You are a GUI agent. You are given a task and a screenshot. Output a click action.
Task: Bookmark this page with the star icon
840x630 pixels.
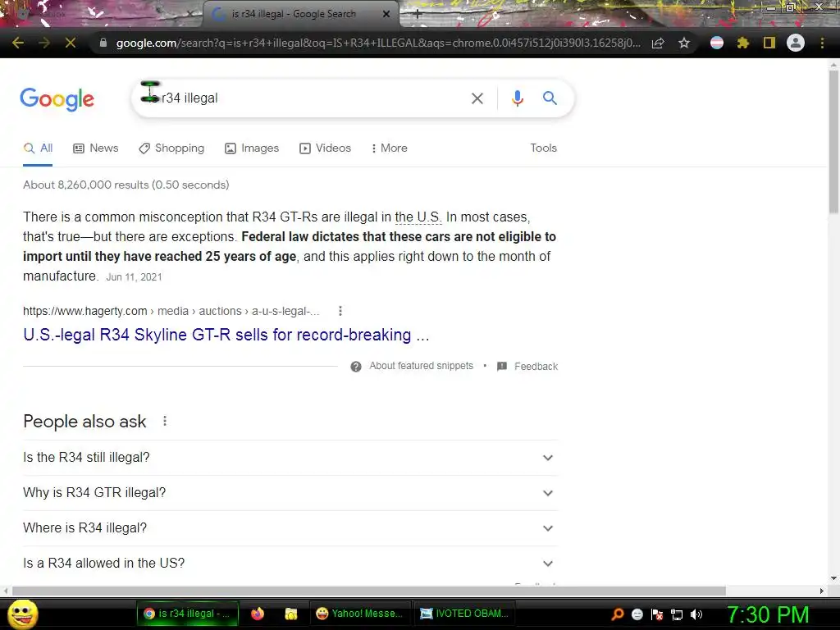click(x=684, y=43)
